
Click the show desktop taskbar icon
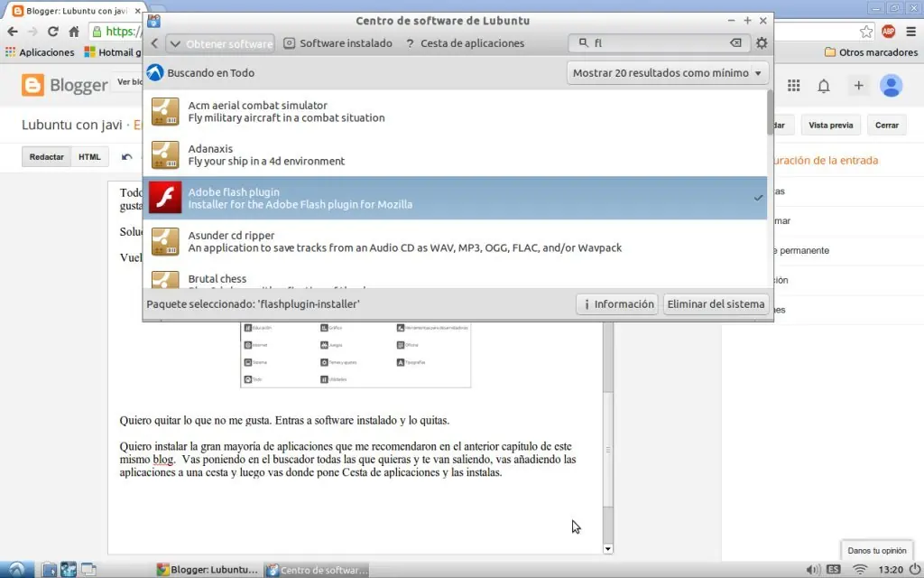pos(88,570)
